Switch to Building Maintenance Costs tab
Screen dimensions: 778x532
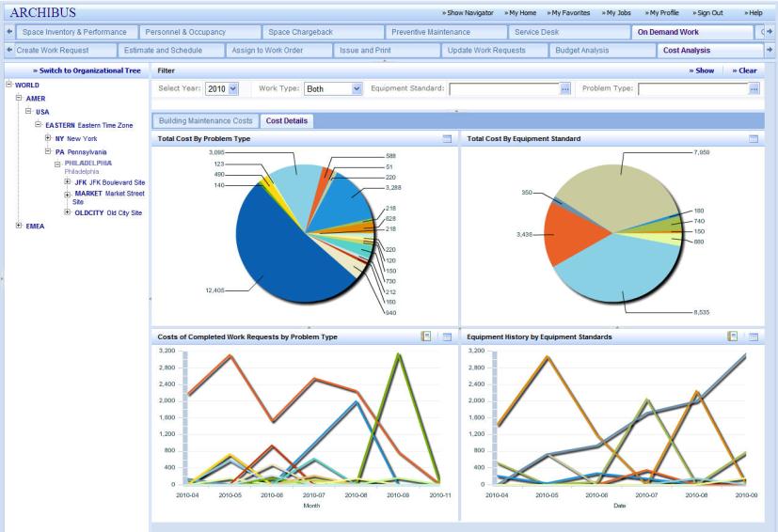coord(204,120)
